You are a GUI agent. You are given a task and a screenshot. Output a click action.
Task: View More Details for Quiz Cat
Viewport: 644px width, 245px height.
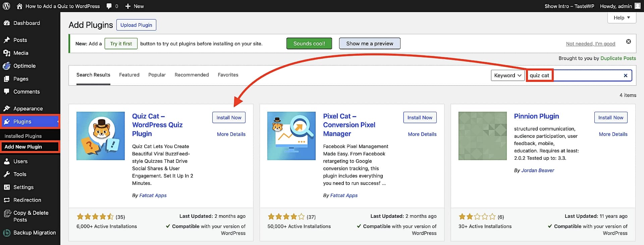coord(231,134)
